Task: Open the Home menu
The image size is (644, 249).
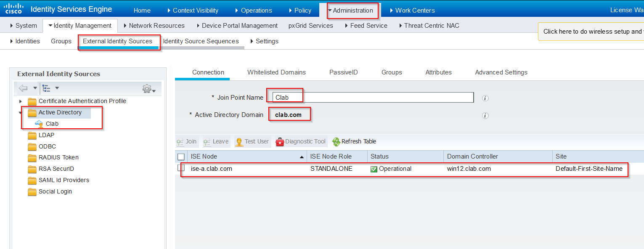Action: [x=142, y=11]
